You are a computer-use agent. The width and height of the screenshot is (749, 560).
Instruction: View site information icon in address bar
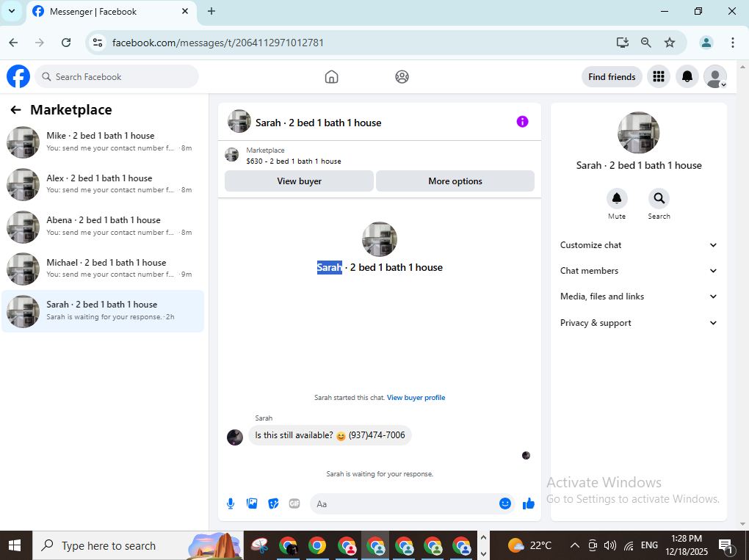click(98, 43)
